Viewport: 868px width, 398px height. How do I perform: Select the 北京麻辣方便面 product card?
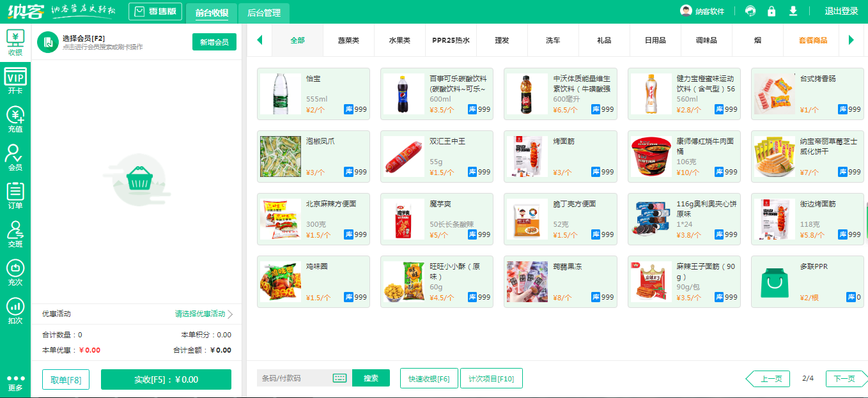(x=313, y=219)
